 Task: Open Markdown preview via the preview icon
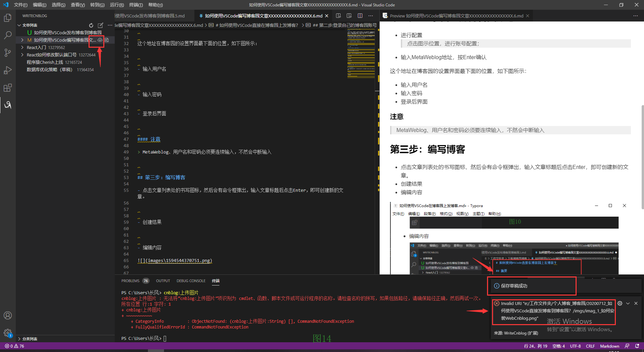coord(338,15)
